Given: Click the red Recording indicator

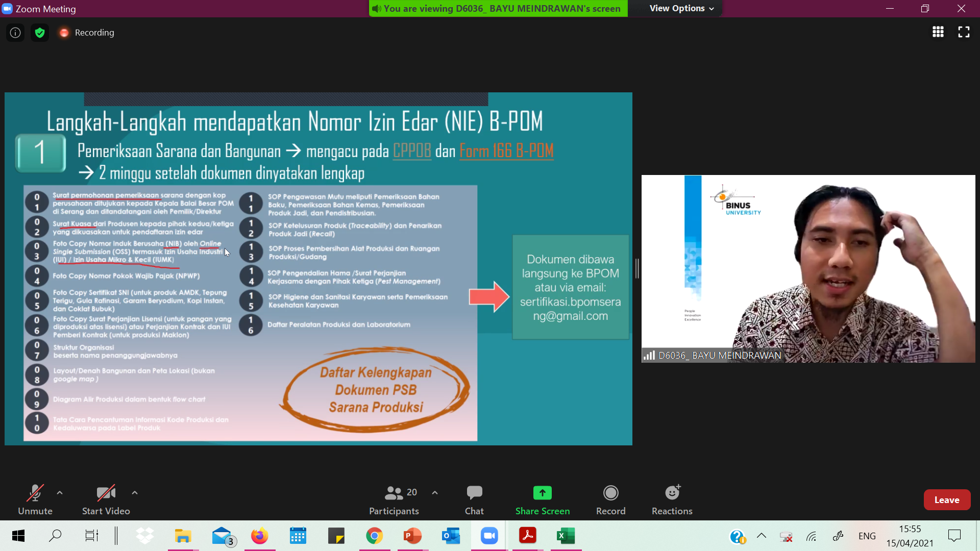Looking at the screenshot, I should tap(87, 33).
